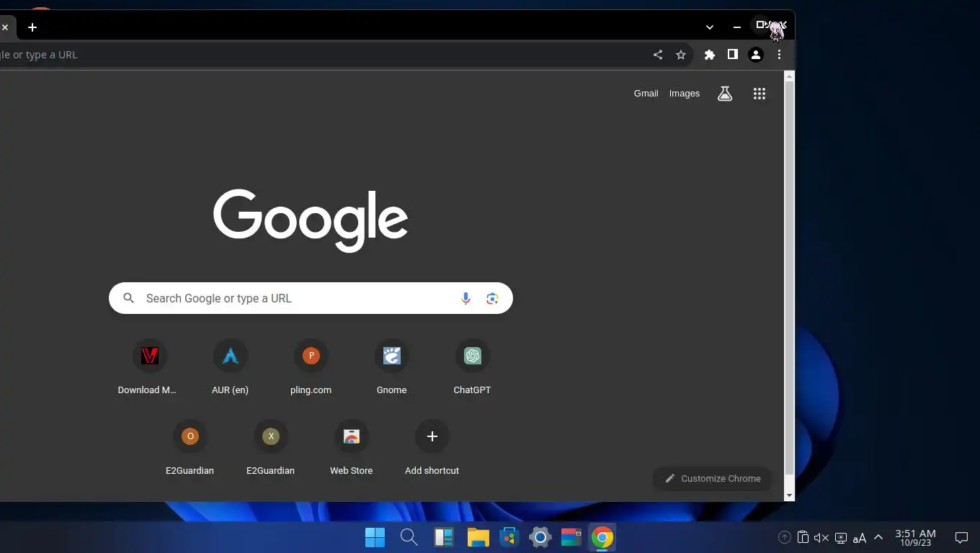Open the Google apps grid
The height and width of the screenshot is (553, 980).
[759, 94]
